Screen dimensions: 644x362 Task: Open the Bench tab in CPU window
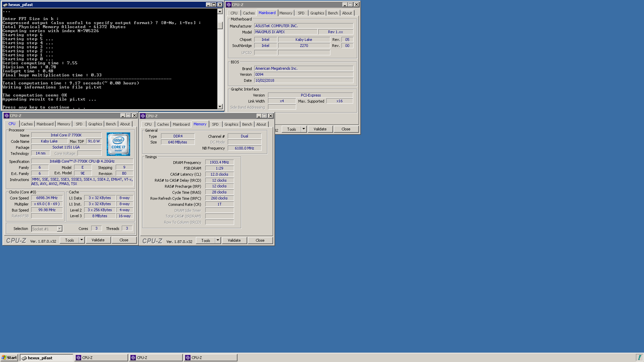point(111,124)
